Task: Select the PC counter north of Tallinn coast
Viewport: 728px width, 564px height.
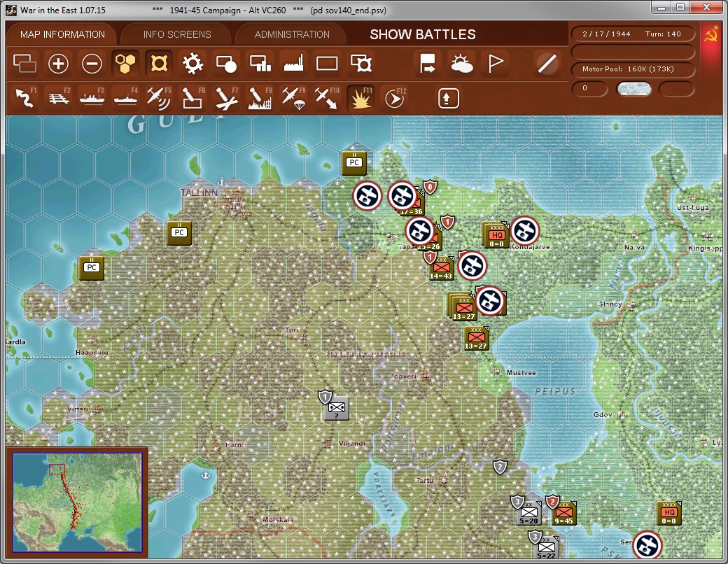Action: 354,163
